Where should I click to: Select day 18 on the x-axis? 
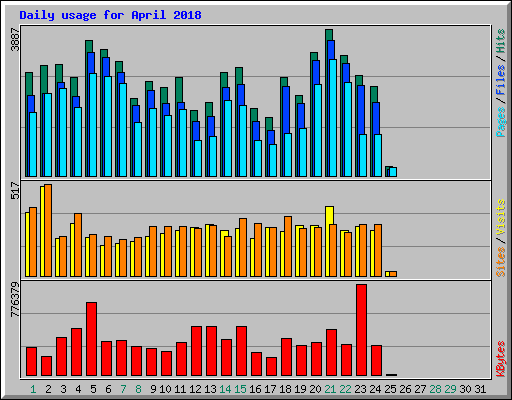click(285, 389)
